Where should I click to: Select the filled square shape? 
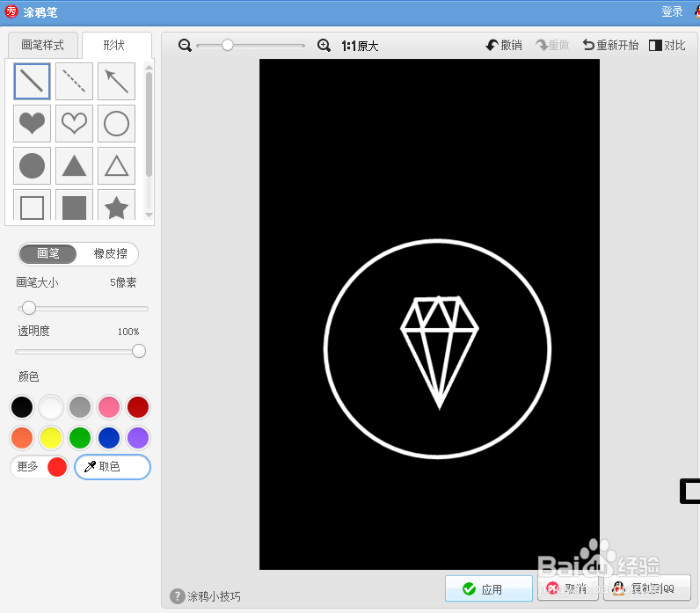(x=74, y=206)
